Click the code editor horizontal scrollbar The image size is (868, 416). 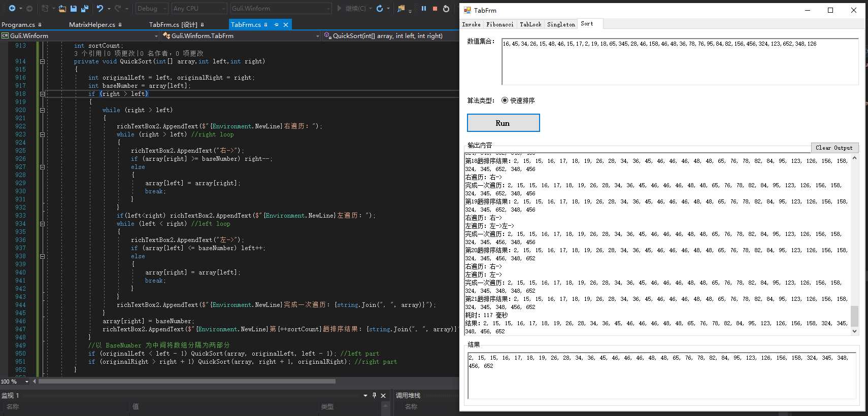click(187, 381)
